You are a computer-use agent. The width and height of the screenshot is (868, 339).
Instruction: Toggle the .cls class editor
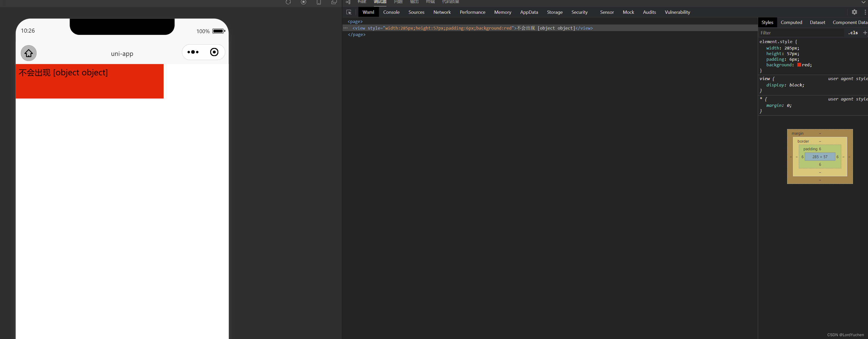(853, 33)
